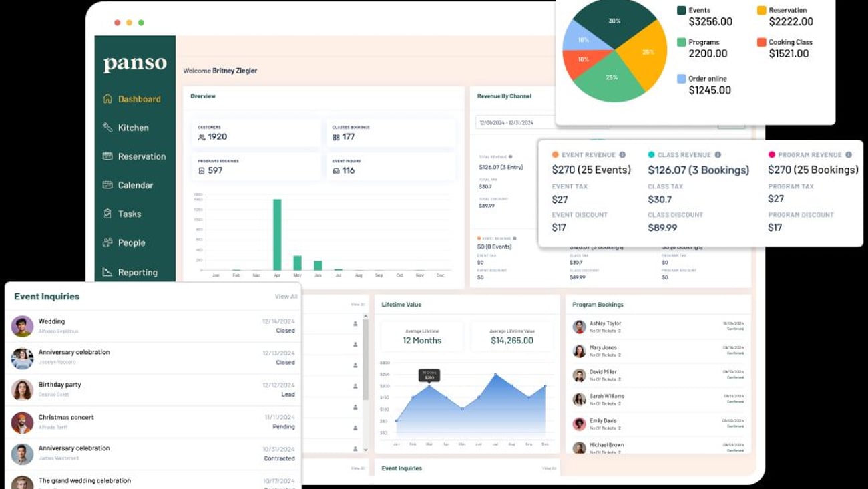The height and width of the screenshot is (489, 868).
Task: Click the $14,265.00 average lifetime value
Action: [512, 341]
